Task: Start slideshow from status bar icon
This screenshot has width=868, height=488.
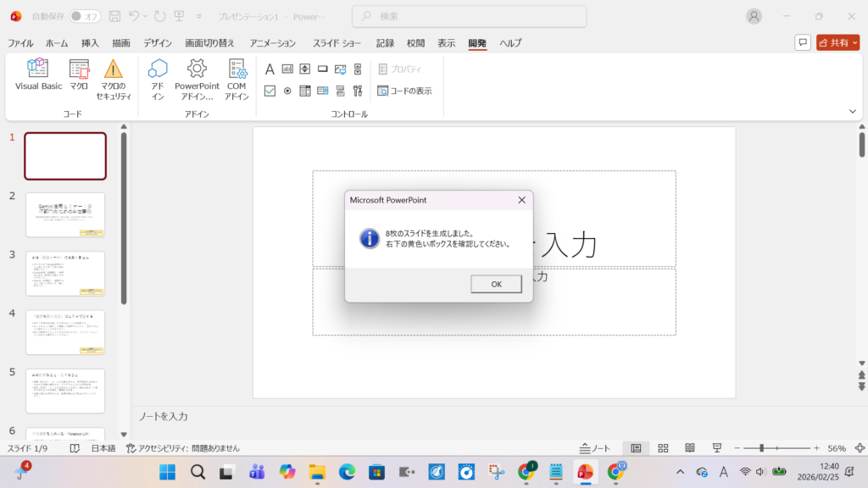Action: (716, 448)
